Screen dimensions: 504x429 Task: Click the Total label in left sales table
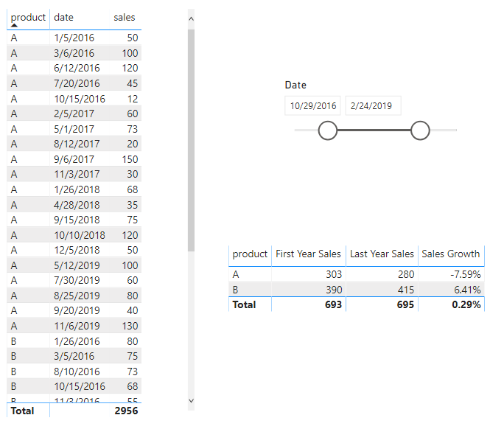point(22,411)
